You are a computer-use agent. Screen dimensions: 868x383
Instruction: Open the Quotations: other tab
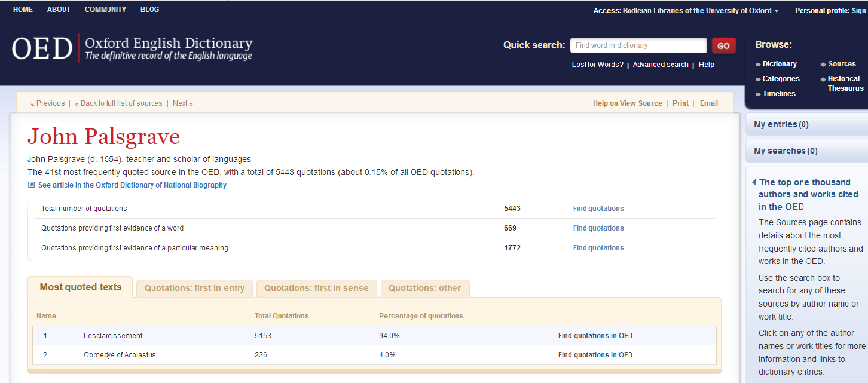point(424,288)
